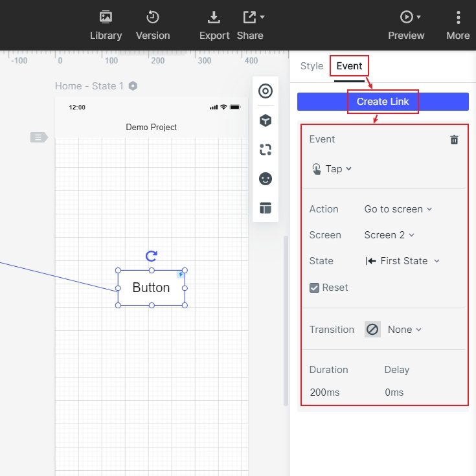Viewport: 476px width, 476px height.
Task: Delete the event with trash icon
Action: pos(454,140)
